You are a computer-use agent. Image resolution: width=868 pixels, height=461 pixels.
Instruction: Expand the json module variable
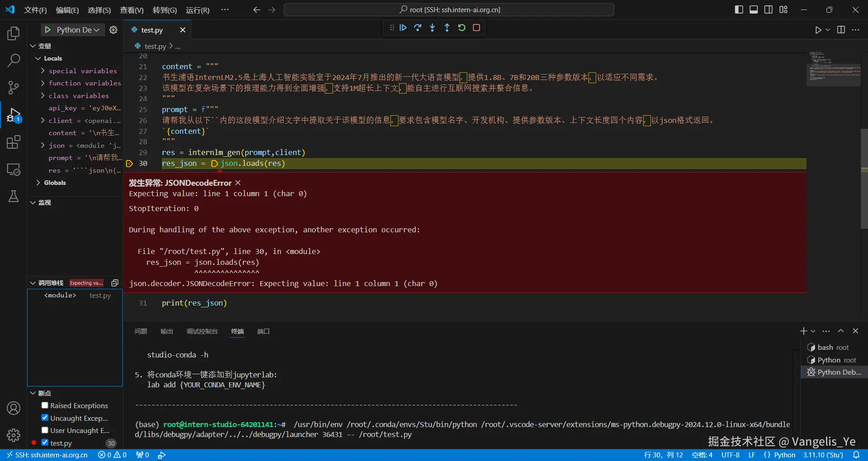coord(43,146)
